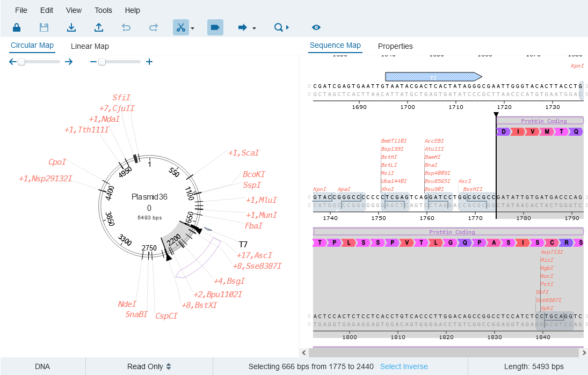Select the primer arrow tool
588x375 pixels.
243,27
